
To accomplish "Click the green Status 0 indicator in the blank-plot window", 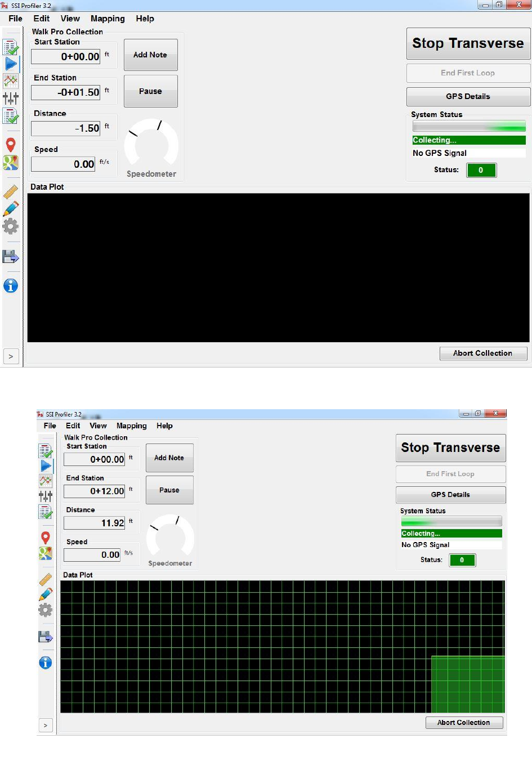I will [481, 170].
